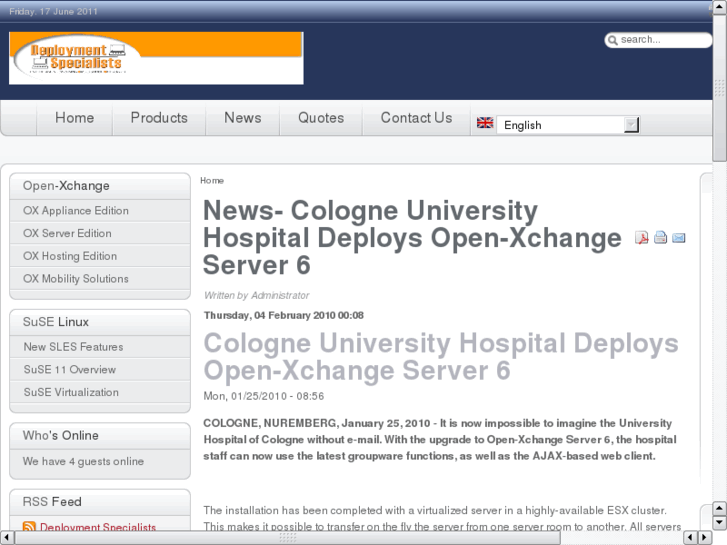Screen dimensions: 727x545
Task: Open OX Appliance Edition link
Action: point(76,211)
